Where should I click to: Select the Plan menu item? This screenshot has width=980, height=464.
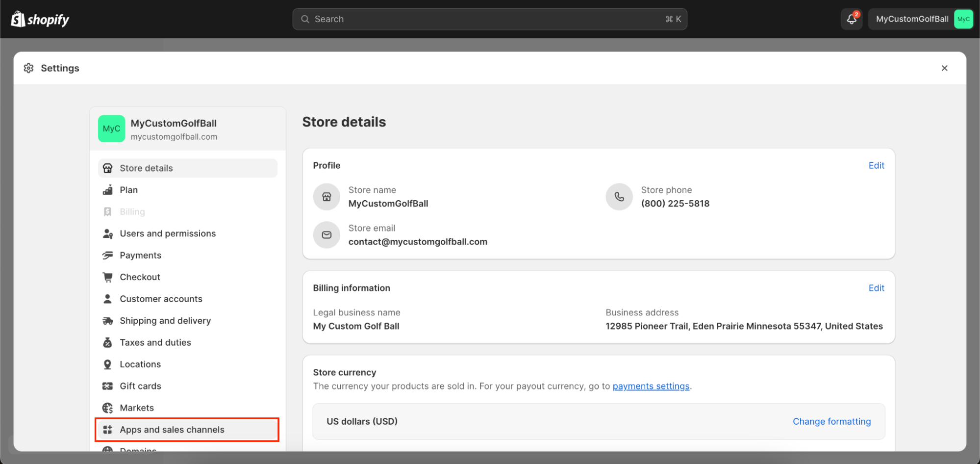tap(128, 190)
